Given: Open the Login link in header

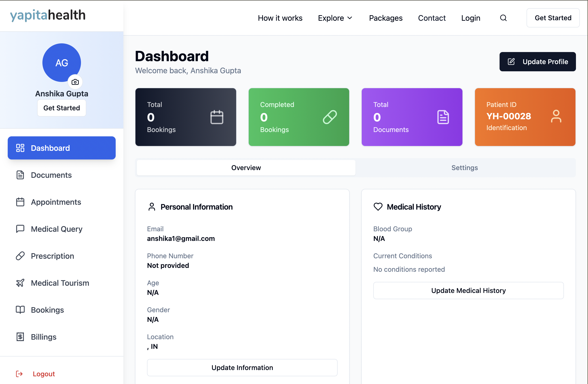Looking at the screenshot, I should (471, 18).
